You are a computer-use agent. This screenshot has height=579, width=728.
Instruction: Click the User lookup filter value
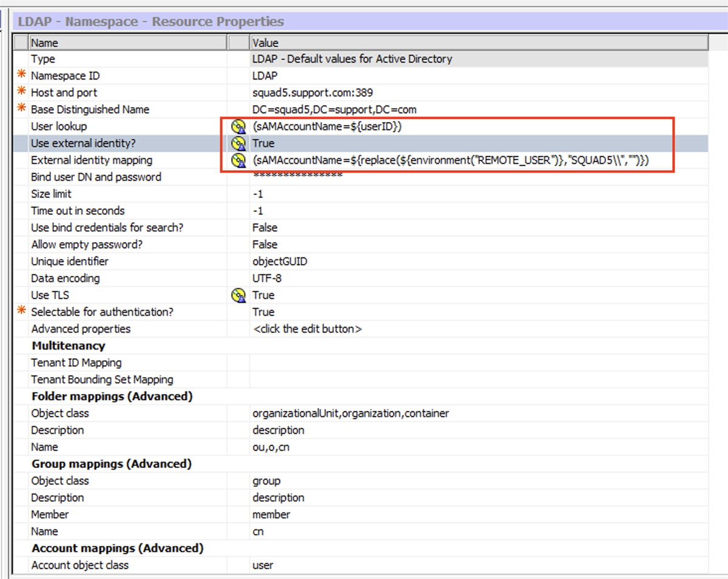click(328, 127)
